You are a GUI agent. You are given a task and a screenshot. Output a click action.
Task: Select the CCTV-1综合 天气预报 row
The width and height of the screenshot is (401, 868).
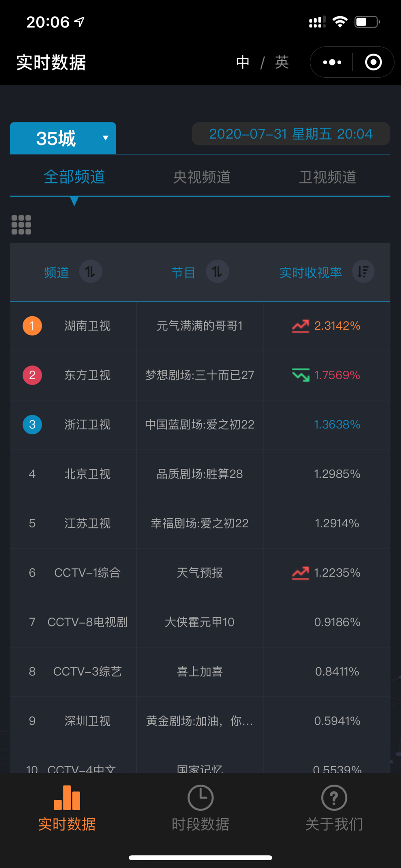tap(199, 573)
